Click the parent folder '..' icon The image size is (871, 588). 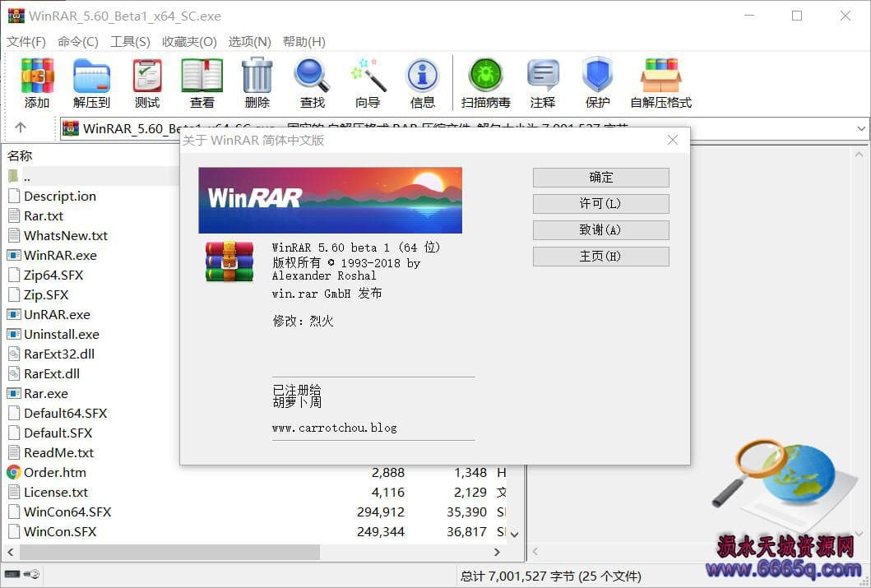click(x=13, y=177)
